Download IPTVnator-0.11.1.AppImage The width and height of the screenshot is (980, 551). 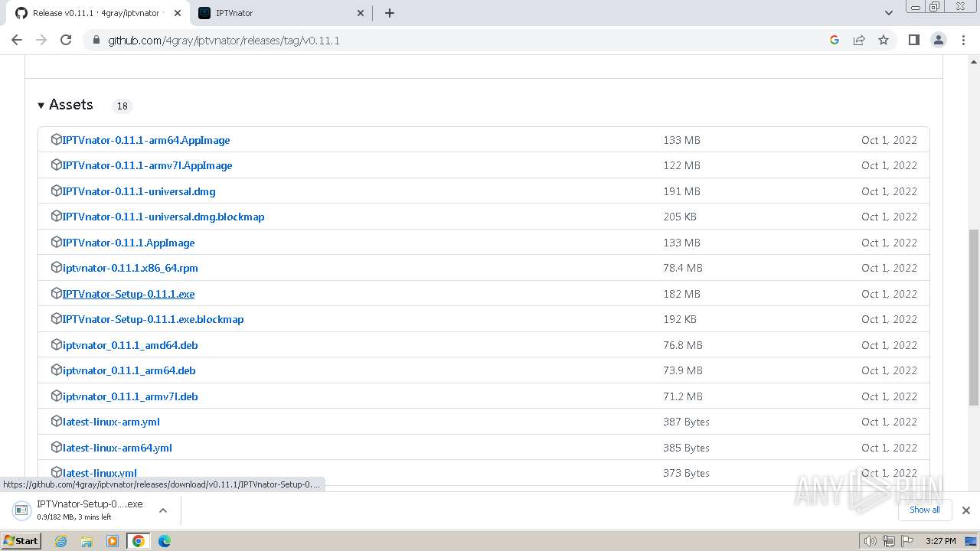point(129,243)
